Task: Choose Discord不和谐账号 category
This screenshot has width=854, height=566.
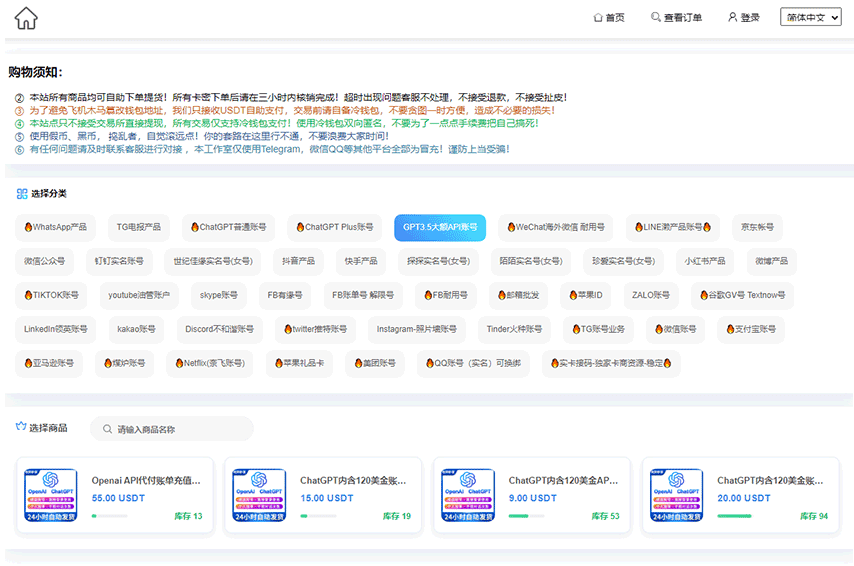Action: pyautogui.click(x=219, y=330)
